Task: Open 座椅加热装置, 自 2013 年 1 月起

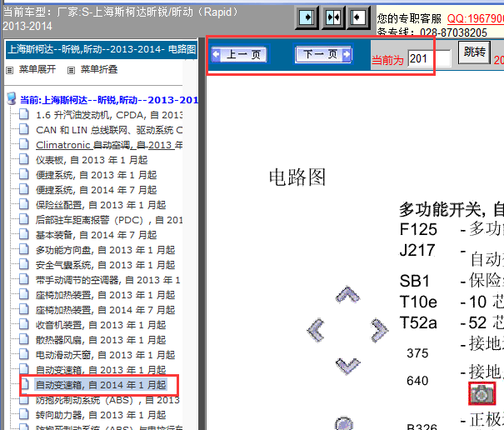Action: 105,295
